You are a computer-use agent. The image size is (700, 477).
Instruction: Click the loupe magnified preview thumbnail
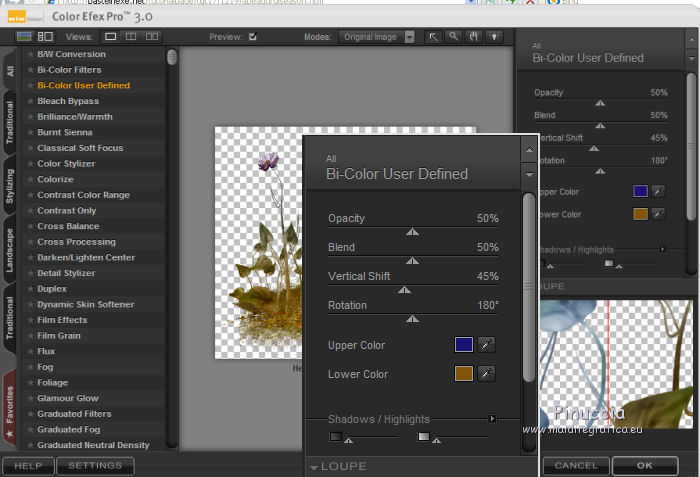[x=616, y=364]
